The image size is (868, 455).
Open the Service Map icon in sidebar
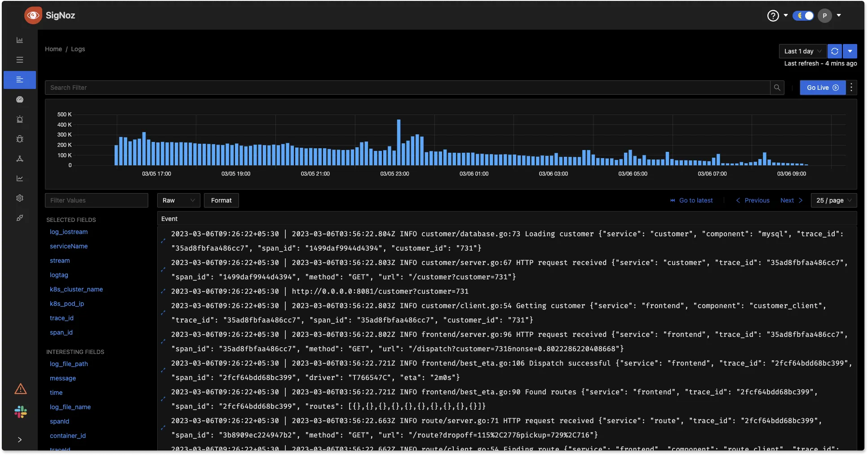click(20, 159)
